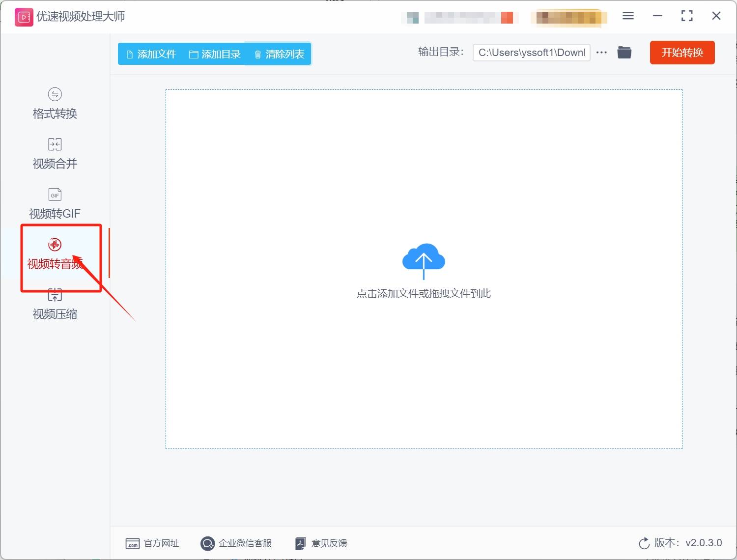
Task: Open the dark folder icon beside output path
Action: click(x=624, y=52)
